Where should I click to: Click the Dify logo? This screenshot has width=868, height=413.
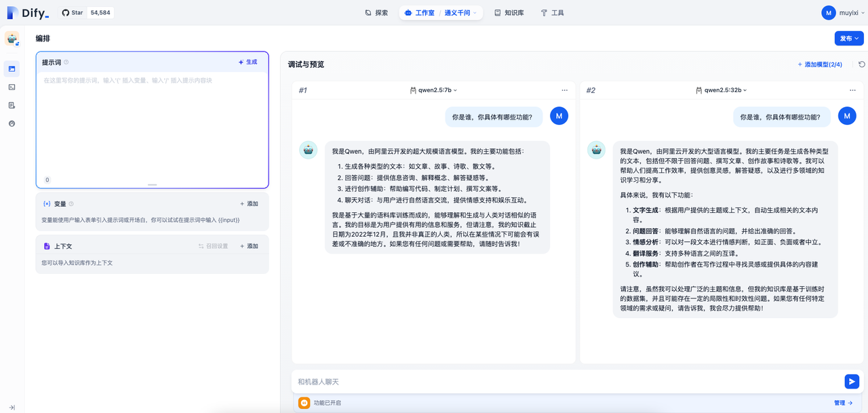[27, 12]
